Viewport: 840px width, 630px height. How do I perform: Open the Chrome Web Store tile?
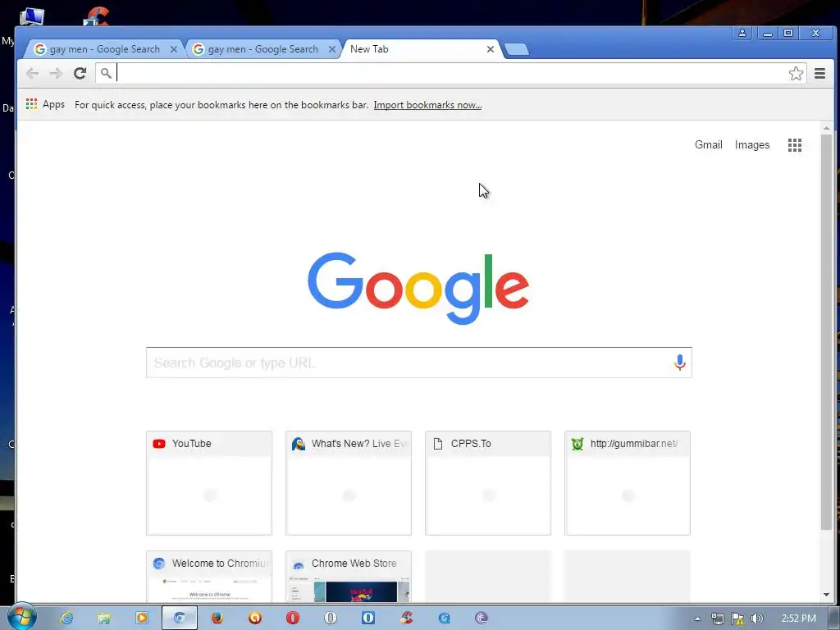[x=348, y=577]
